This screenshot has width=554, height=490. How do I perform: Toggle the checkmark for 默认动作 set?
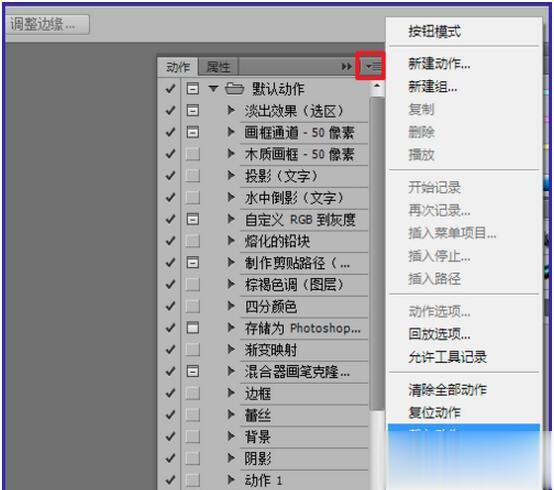[170, 89]
